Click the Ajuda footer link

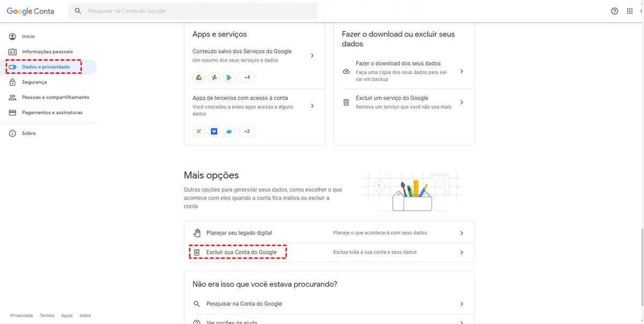point(67,315)
